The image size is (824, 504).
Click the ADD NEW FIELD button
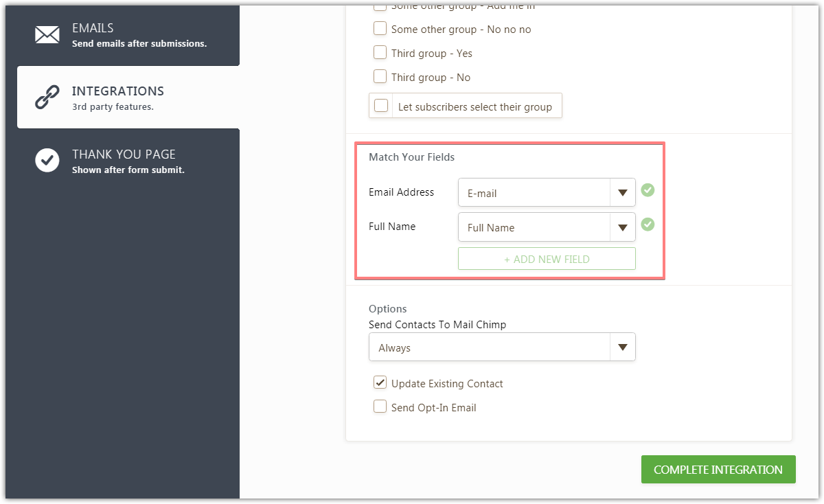pyautogui.click(x=547, y=258)
